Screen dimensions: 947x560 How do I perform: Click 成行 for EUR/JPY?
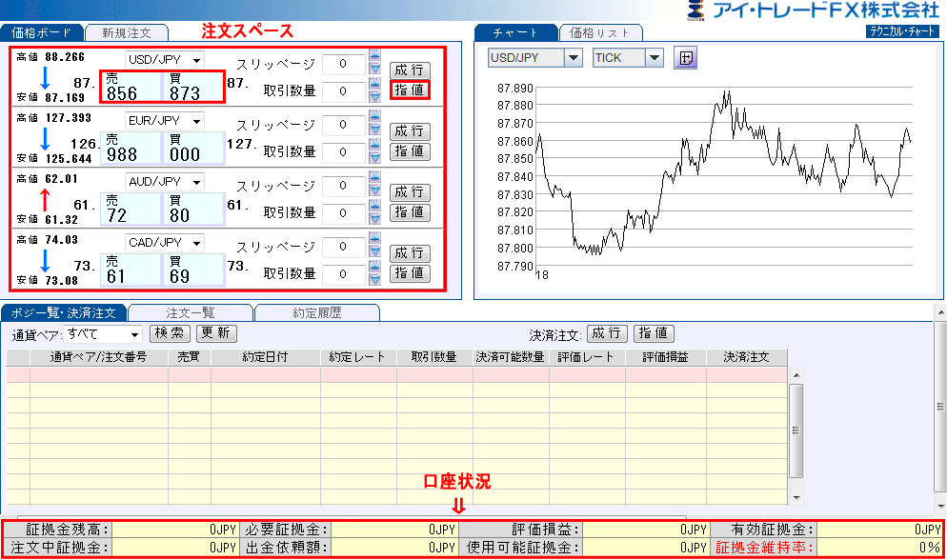pos(410,130)
